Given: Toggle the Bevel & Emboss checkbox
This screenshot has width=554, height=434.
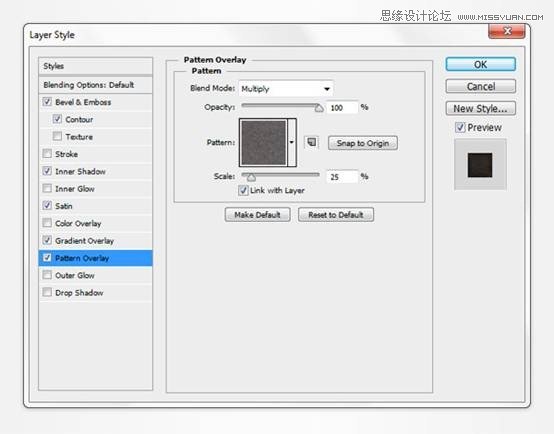Looking at the screenshot, I should click(x=47, y=102).
